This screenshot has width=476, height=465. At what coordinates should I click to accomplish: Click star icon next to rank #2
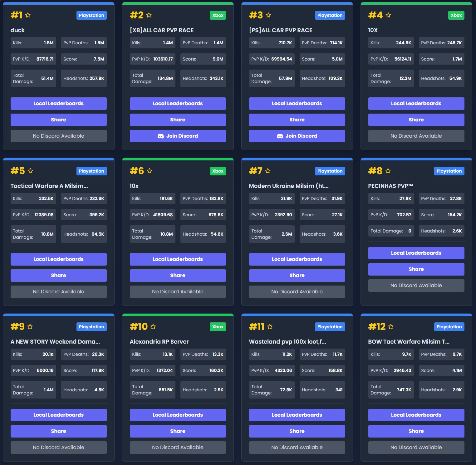click(x=149, y=15)
